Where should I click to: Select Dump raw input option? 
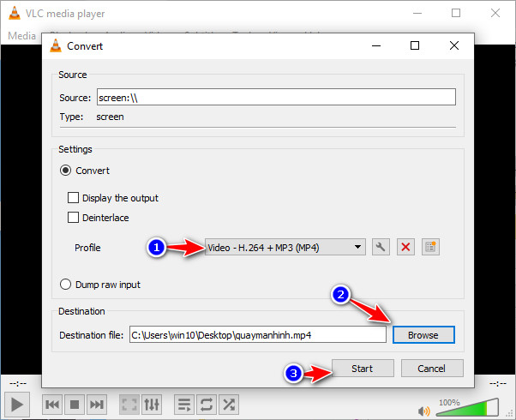pyautogui.click(x=65, y=284)
